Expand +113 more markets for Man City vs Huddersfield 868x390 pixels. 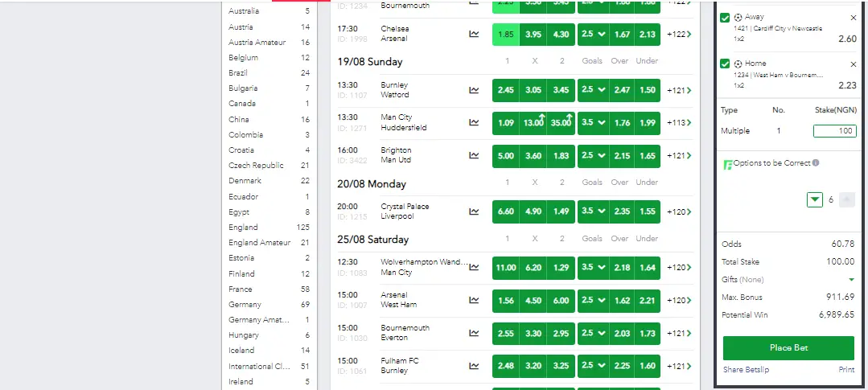click(x=678, y=123)
